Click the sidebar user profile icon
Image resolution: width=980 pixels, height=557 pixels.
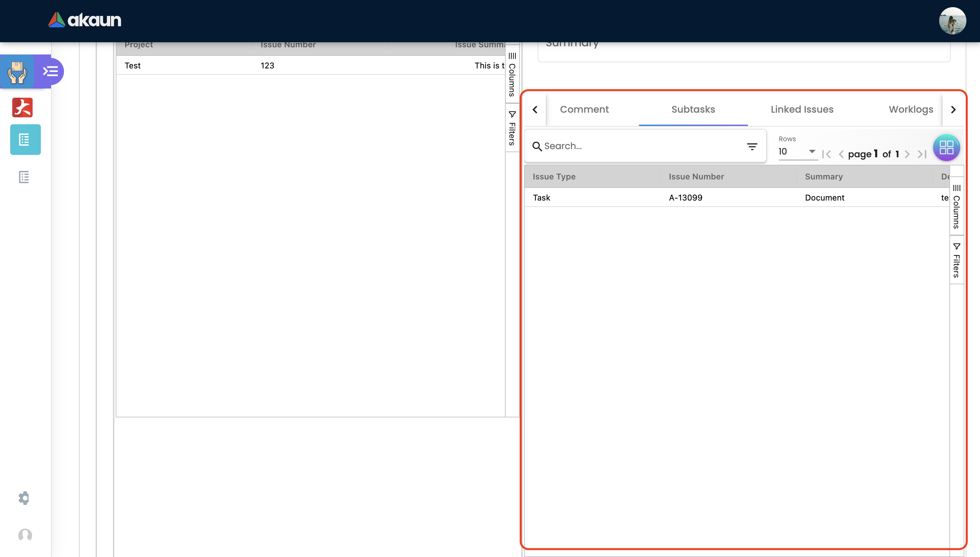pyautogui.click(x=25, y=535)
